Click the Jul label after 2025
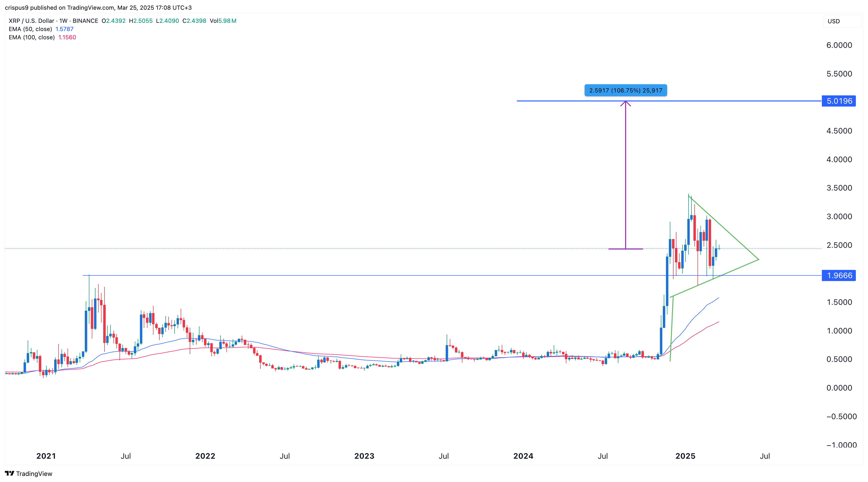The image size is (868, 482). [765, 456]
